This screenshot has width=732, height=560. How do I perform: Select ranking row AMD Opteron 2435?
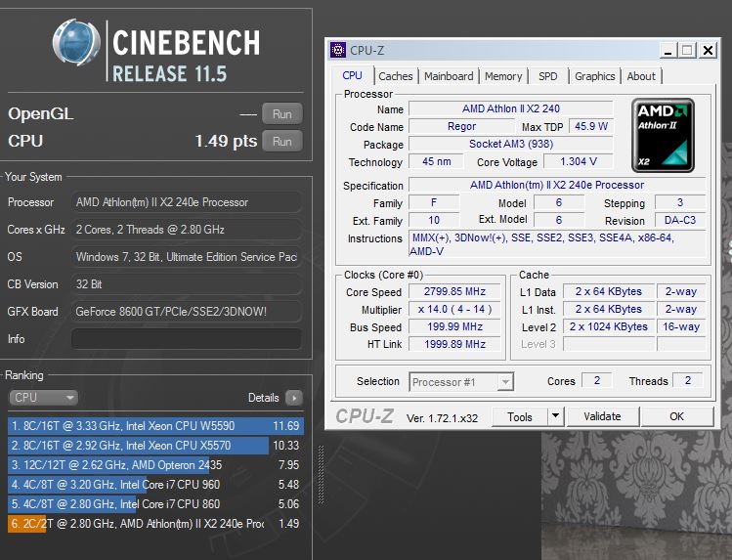tap(156, 465)
